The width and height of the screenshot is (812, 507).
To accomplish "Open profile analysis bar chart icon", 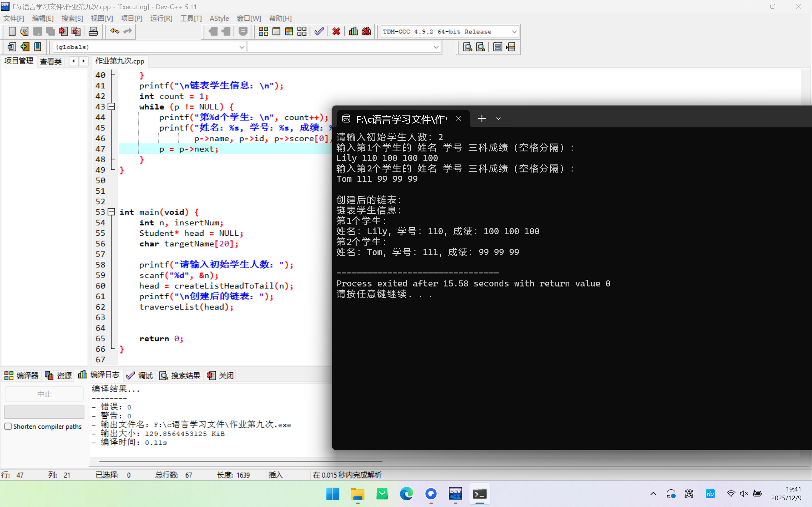I will [x=353, y=31].
